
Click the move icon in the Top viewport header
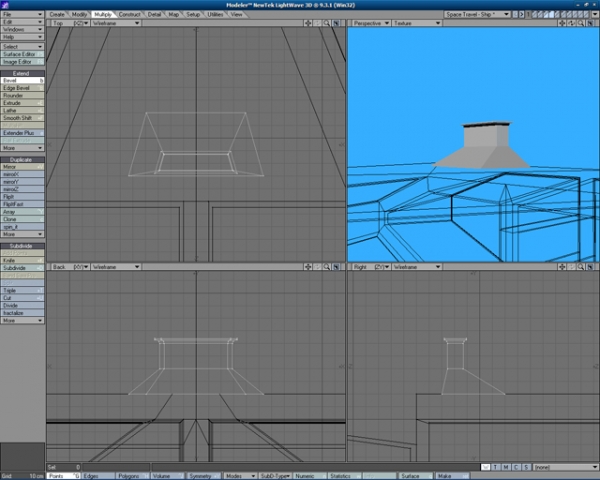pyautogui.click(x=308, y=23)
